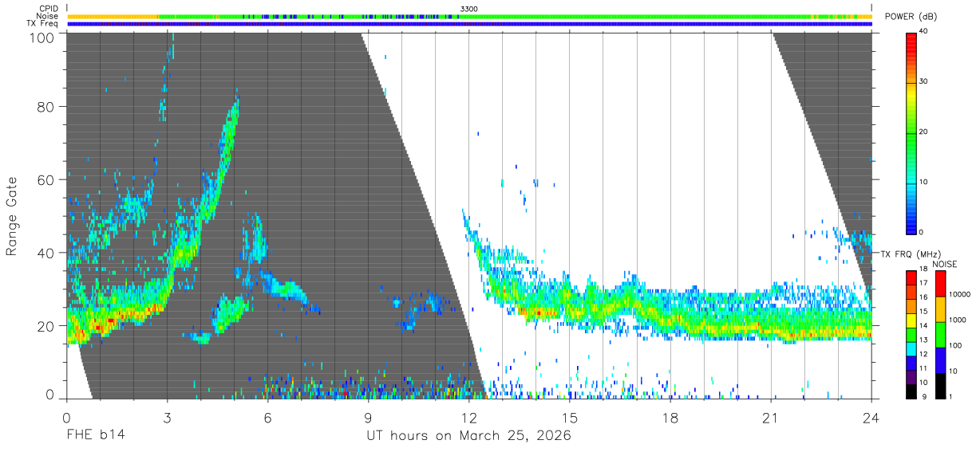Image resolution: width=980 pixels, height=452 pixels.
Task: Click the CPID value 3300
Action: click(x=469, y=8)
